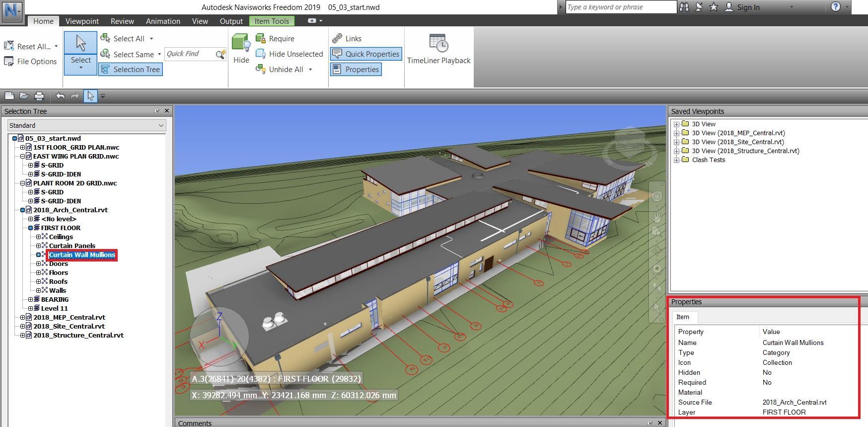Image resolution: width=868 pixels, height=427 pixels.
Task: Open the View ribbon tab
Action: pos(200,21)
